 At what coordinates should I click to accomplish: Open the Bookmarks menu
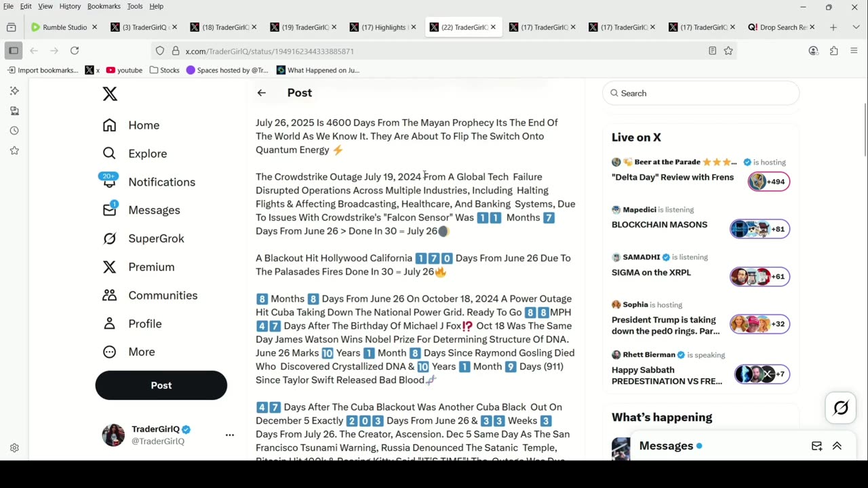coord(104,6)
